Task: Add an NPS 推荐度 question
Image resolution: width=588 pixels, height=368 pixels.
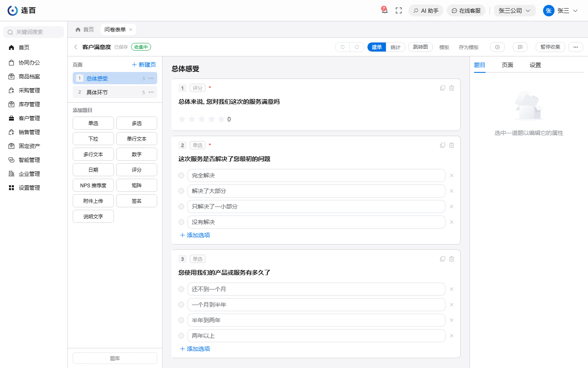Action: (x=93, y=185)
